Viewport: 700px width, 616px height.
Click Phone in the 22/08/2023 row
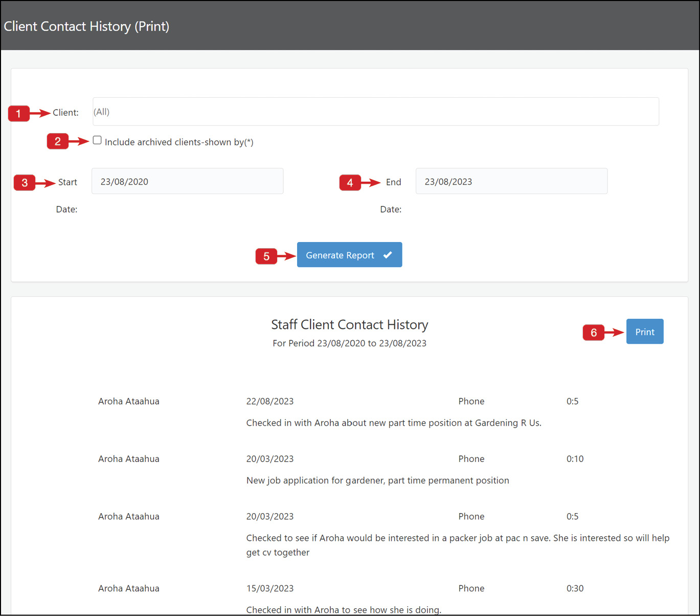click(471, 401)
